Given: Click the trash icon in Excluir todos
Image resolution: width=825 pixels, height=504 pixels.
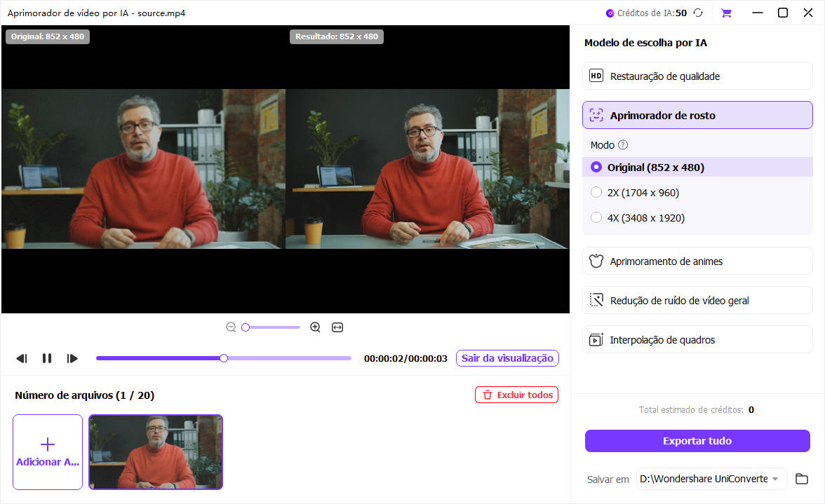Looking at the screenshot, I should pos(487,395).
